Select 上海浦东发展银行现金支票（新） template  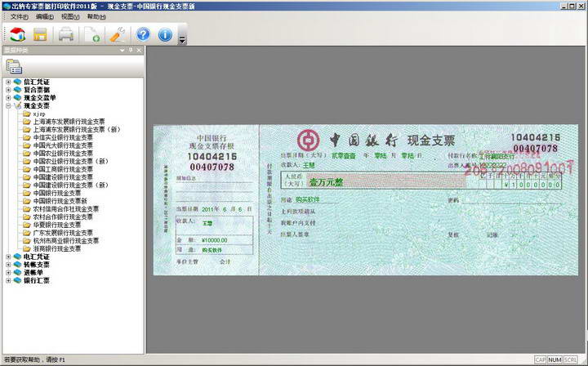pos(77,129)
